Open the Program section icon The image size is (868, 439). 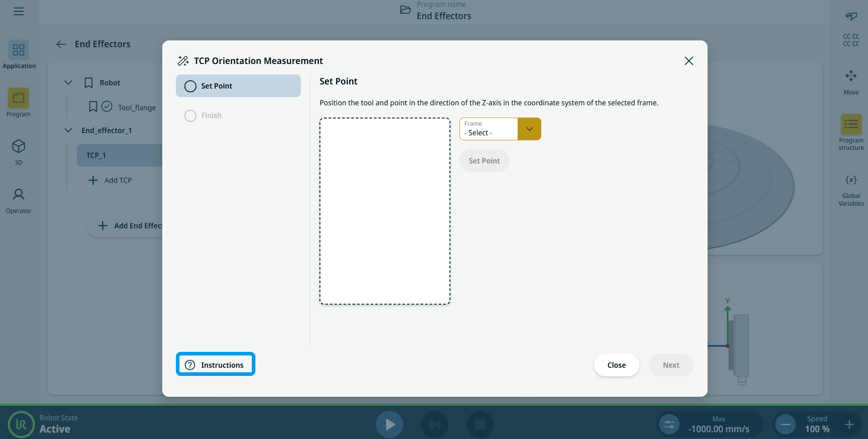point(18,99)
